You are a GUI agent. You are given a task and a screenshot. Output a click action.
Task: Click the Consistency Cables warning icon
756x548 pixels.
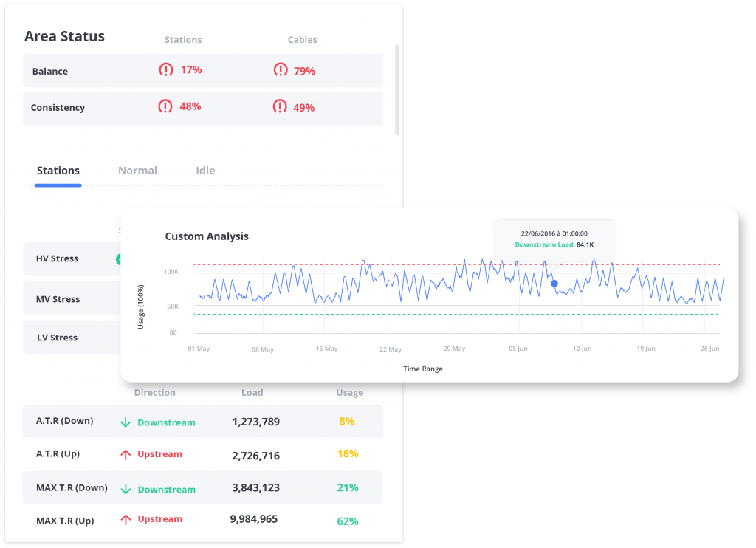pos(280,107)
